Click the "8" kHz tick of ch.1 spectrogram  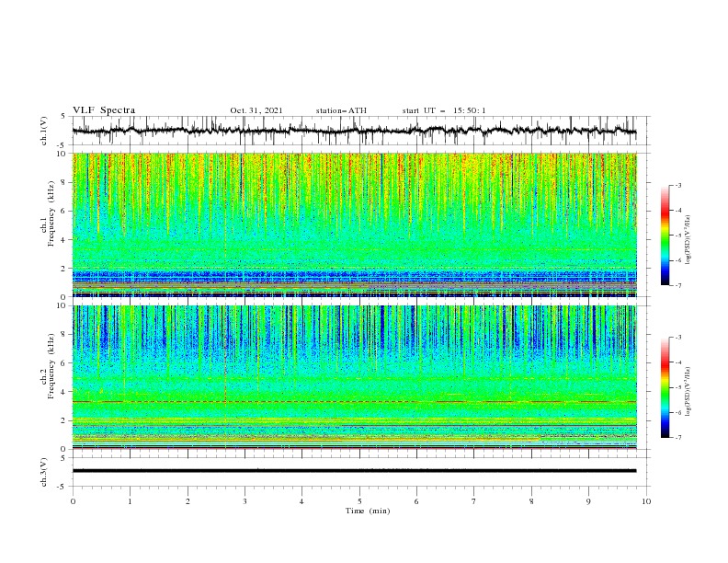tap(64, 182)
